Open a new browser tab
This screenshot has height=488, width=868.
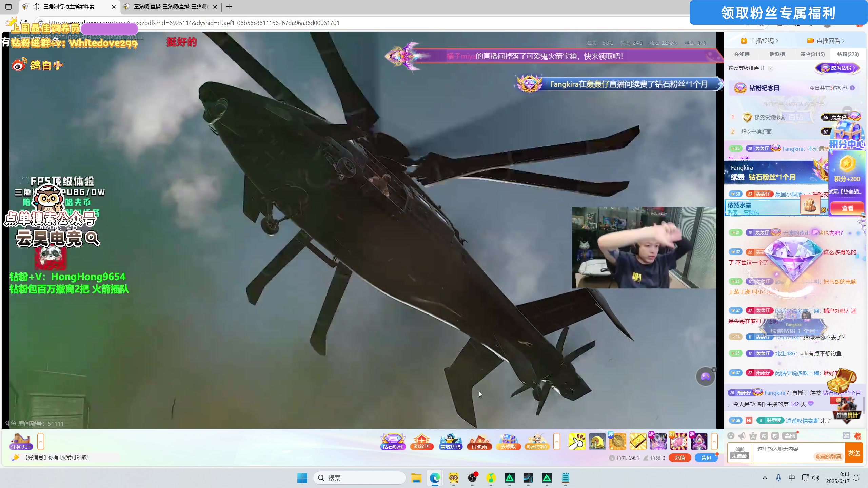click(229, 7)
